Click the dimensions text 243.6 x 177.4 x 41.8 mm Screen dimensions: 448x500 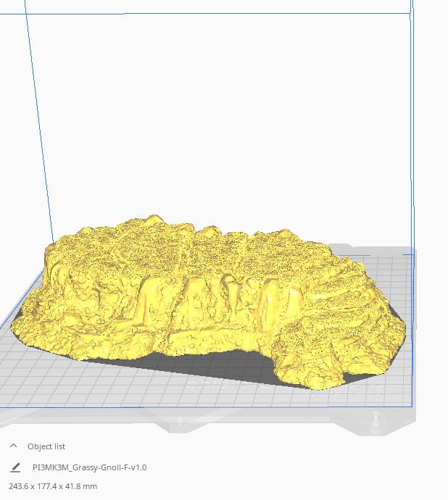coord(53,486)
